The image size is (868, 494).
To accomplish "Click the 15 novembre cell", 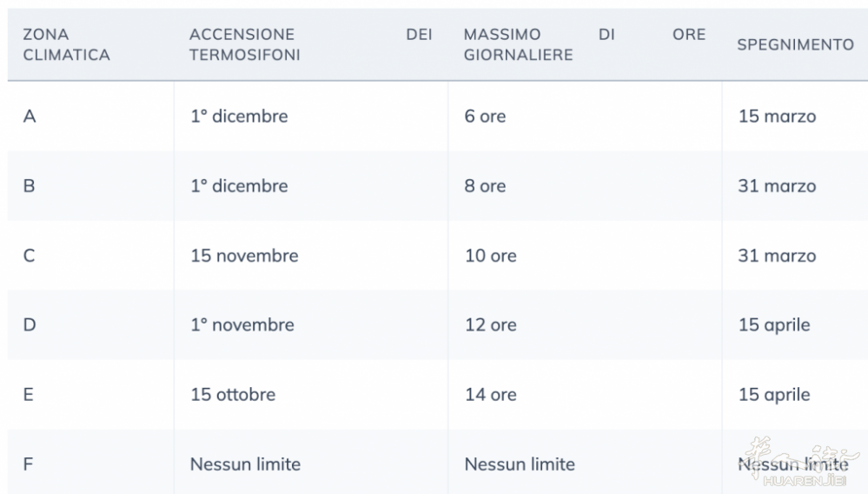I will coord(244,256).
